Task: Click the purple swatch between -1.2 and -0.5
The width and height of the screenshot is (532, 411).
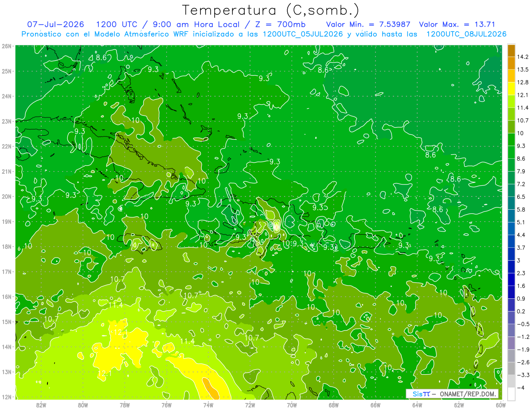Action: click(x=511, y=330)
